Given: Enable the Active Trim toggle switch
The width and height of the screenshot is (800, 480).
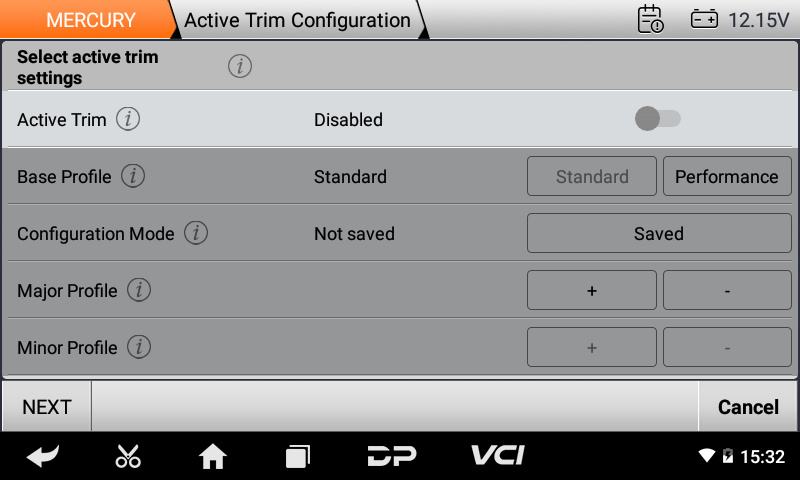Looking at the screenshot, I should click(658, 119).
